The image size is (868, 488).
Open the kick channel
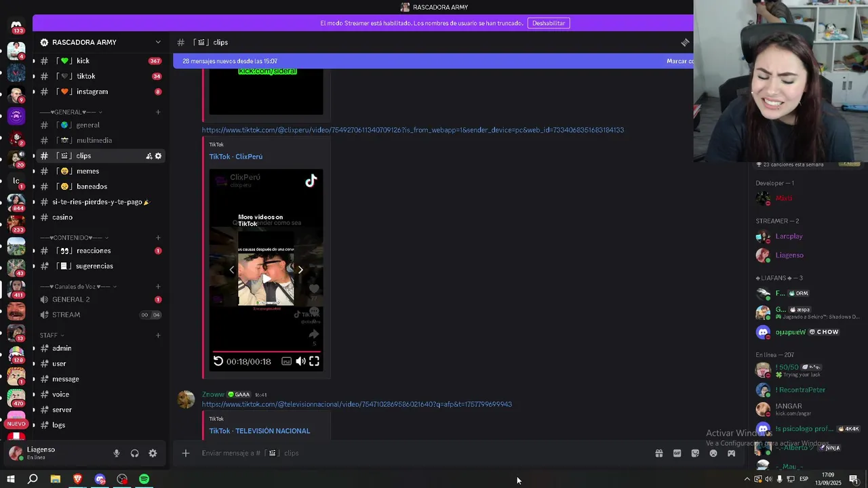click(100, 61)
